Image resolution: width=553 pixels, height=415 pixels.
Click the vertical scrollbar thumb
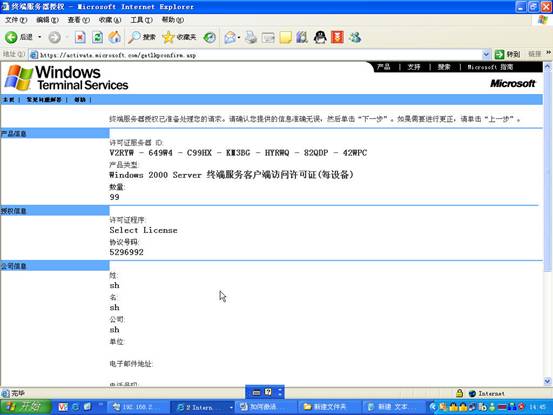[x=548, y=171]
